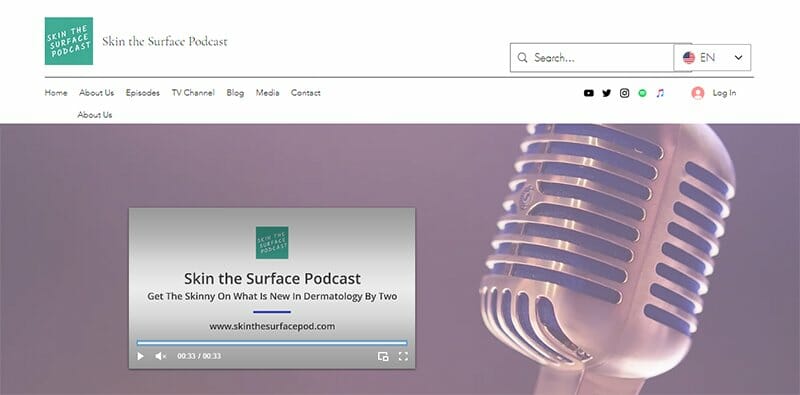Unmute the video sound
The height and width of the screenshot is (395, 800).
(x=160, y=356)
